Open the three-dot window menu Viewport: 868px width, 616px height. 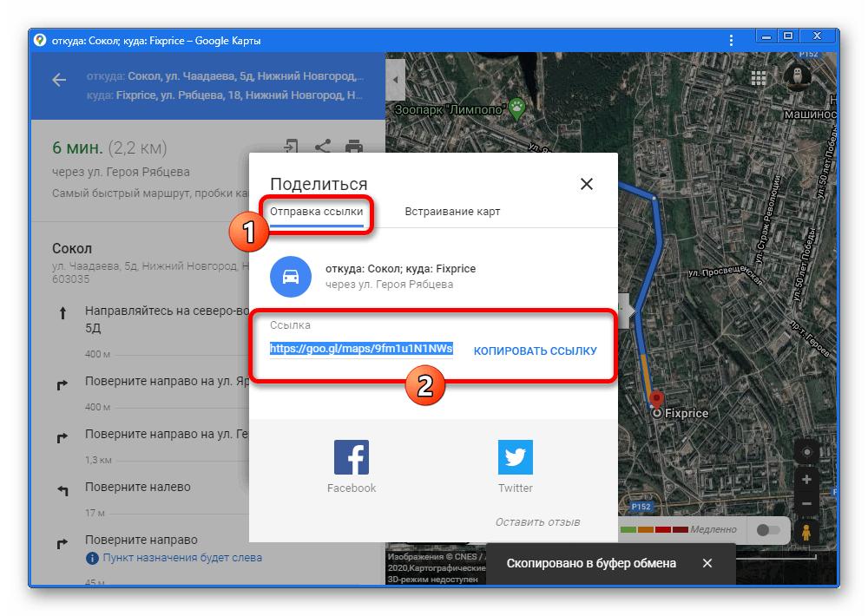click(732, 41)
